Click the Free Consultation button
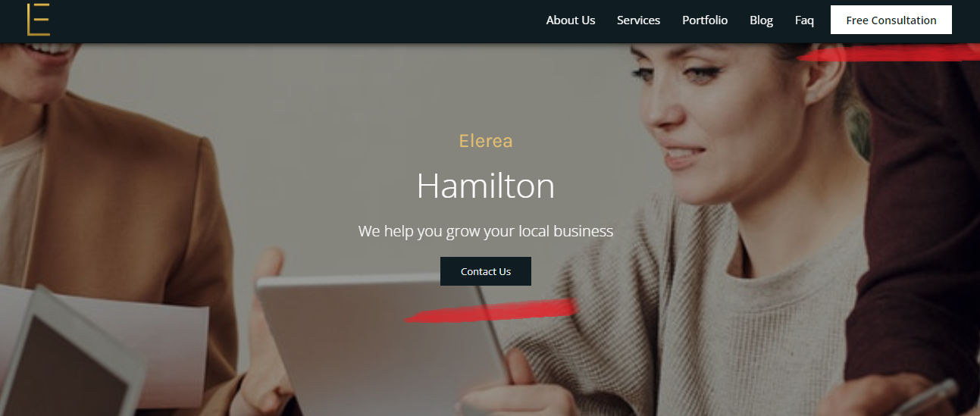Viewport: 980px width, 416px height. (891, 20)
